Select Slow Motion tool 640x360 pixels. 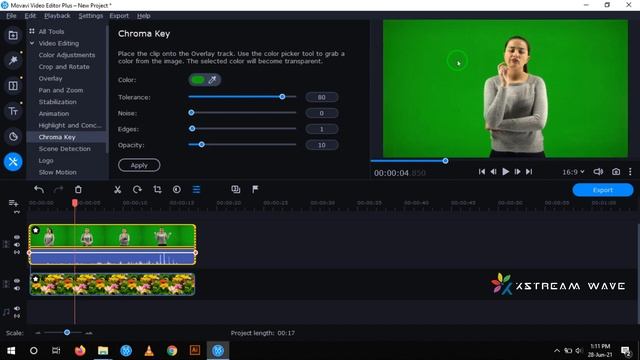57,172
